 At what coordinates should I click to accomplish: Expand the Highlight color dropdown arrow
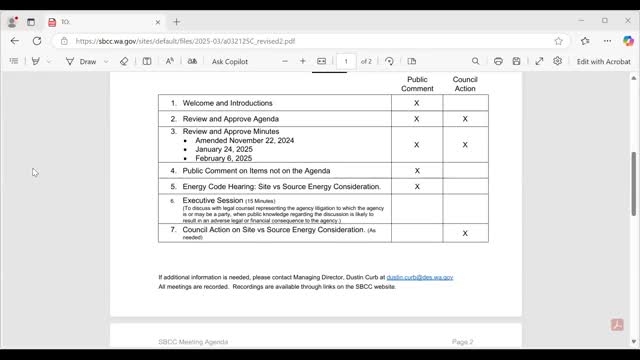[x=49, y=61]
